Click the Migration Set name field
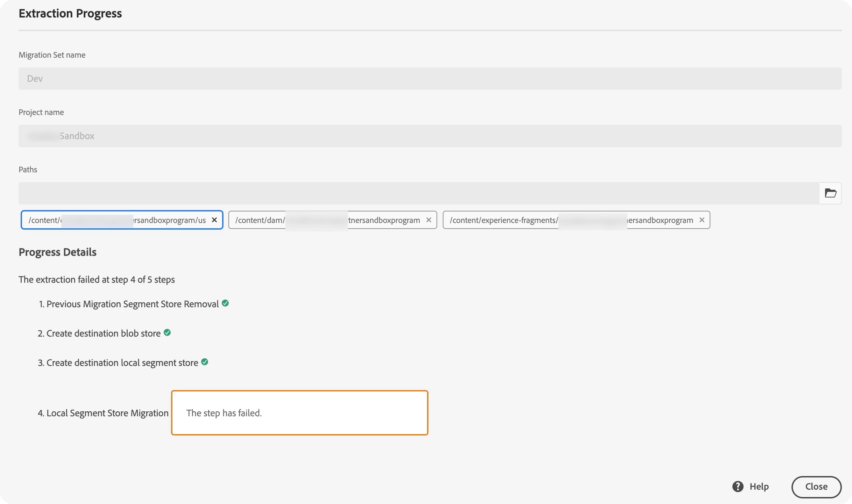 click(430, 79)
